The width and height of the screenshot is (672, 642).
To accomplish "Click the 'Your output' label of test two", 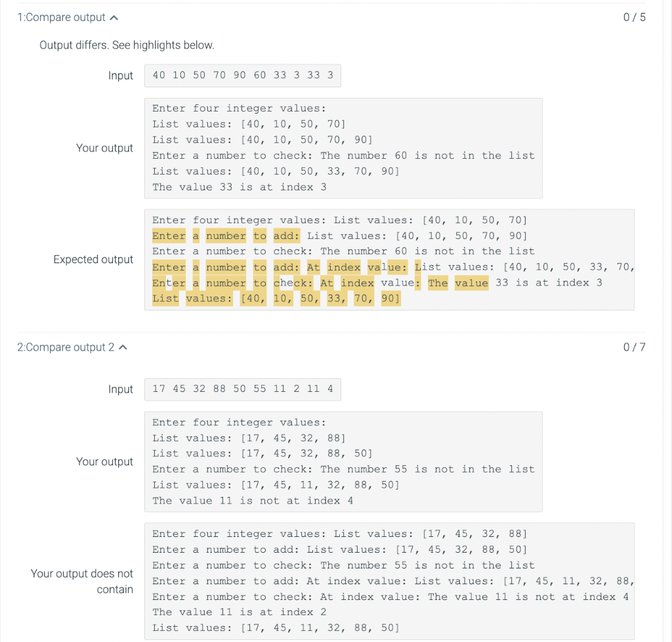I will point(105,461).
